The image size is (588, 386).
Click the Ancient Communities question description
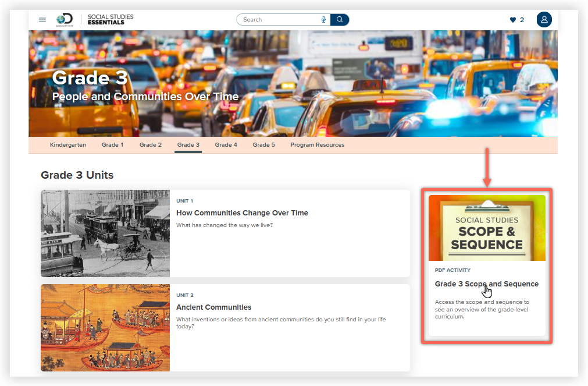[x=281, y=323]
